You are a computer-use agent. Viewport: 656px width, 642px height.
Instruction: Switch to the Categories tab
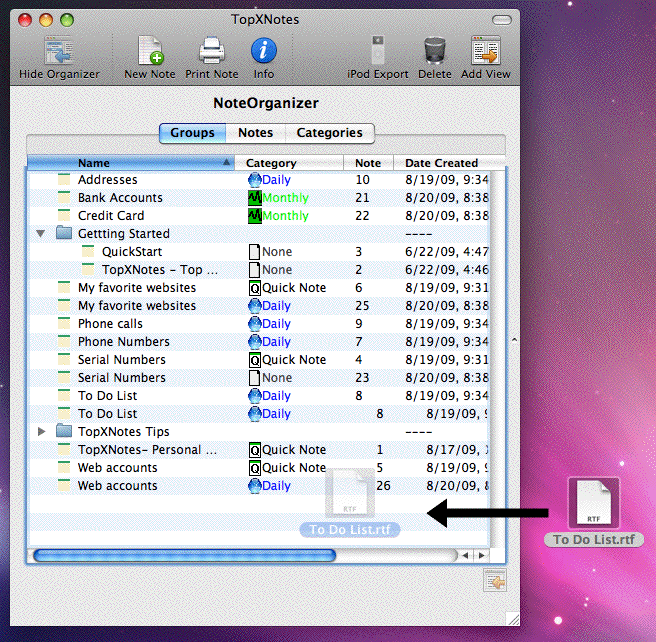coord(330,133)
